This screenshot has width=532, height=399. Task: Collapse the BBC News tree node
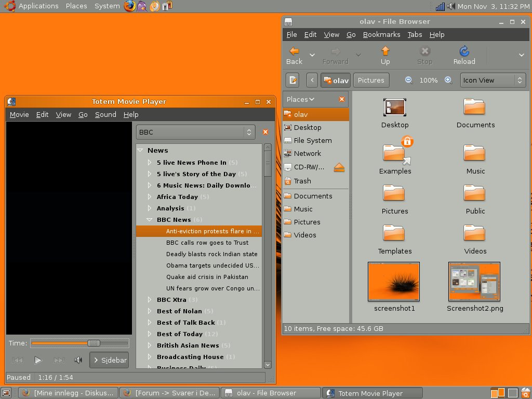tap(149, 220)
